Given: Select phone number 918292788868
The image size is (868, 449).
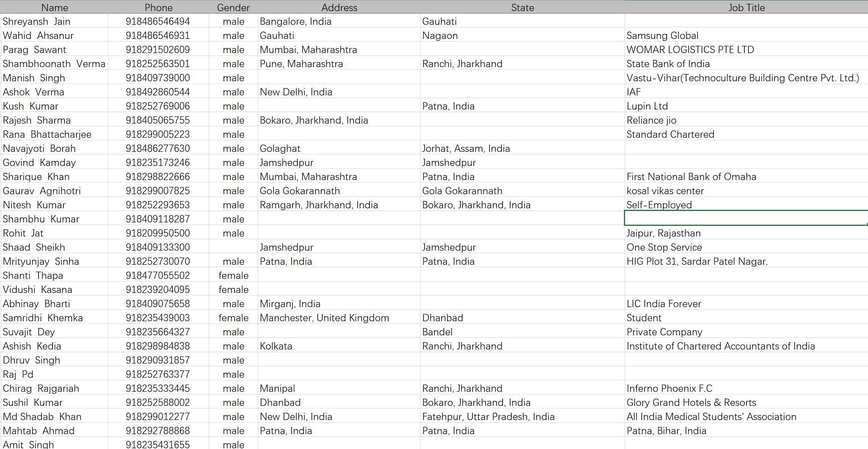Looking at the screenshot, I should 158,431.
